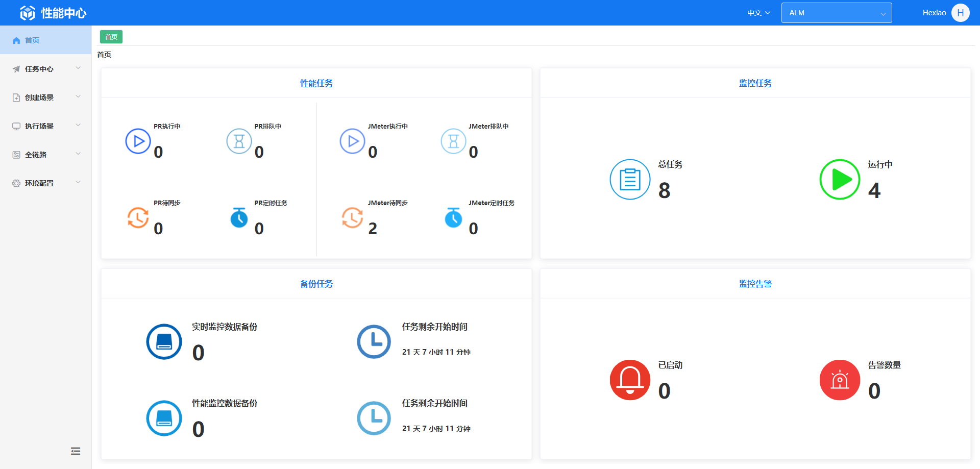This screenshot has height=469, width=980.
Task: Click the JMeter排队中 hourglass icon
Action: coord(453,141)
